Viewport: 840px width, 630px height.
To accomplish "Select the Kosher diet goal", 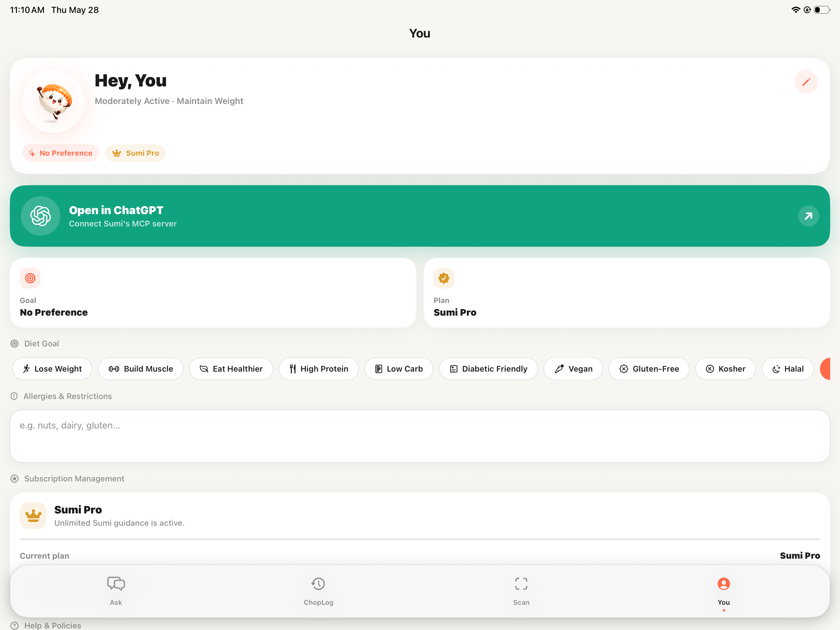I will pos(725,369).
